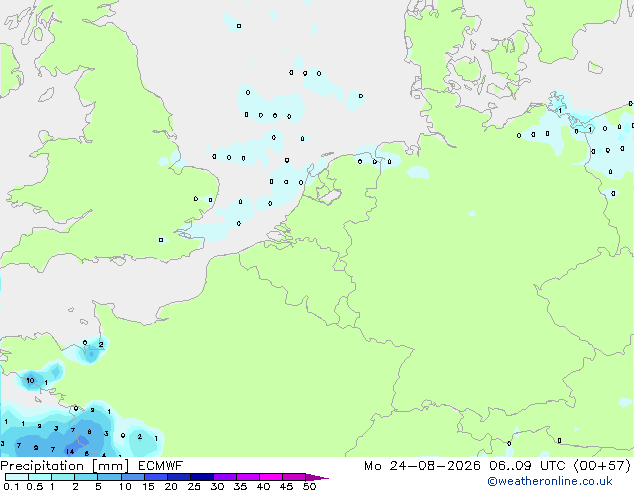Click the 45–50 mm legend color swatch

tap(294, 477)
